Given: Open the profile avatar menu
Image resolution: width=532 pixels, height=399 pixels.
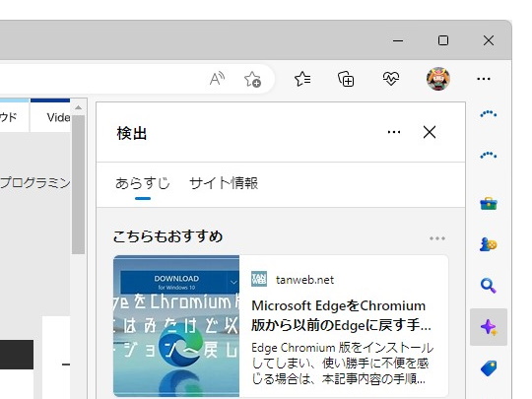Looking at the screenshot, I should pos(438,79).
